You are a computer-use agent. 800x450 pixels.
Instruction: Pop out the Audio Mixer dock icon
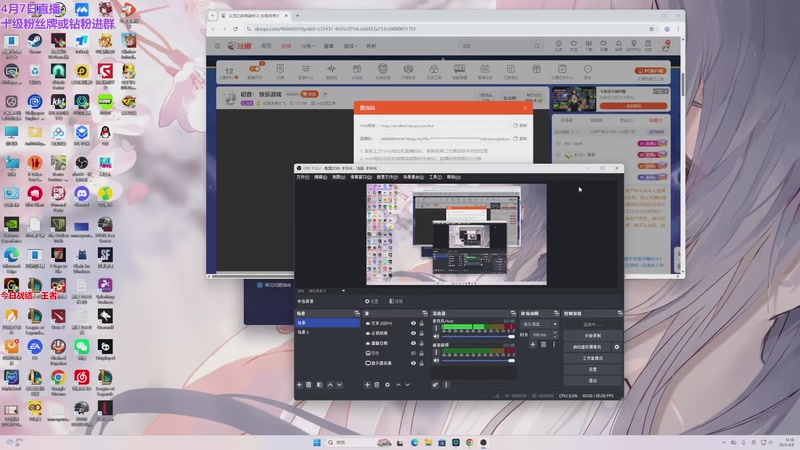point(513,313)
